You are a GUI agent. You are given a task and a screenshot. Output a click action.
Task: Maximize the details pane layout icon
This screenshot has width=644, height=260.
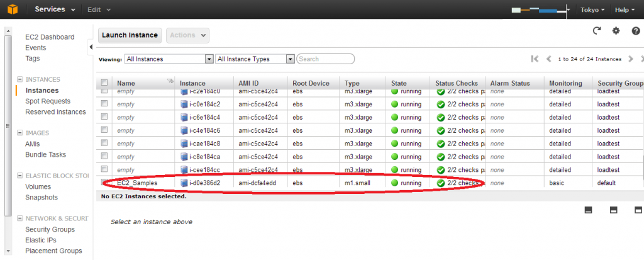point(639,210)
